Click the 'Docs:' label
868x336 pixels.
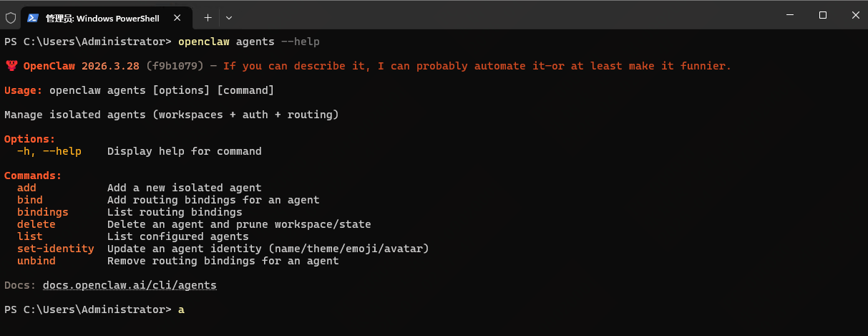[20, 285]
